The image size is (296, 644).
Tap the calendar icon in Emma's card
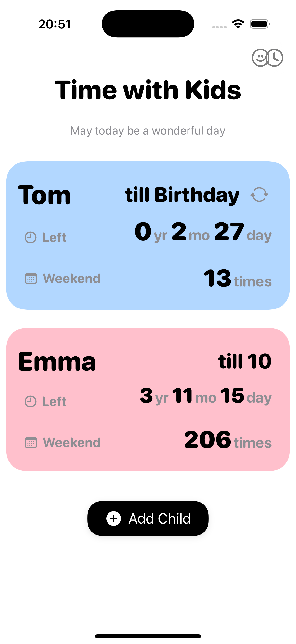(31, 443)
